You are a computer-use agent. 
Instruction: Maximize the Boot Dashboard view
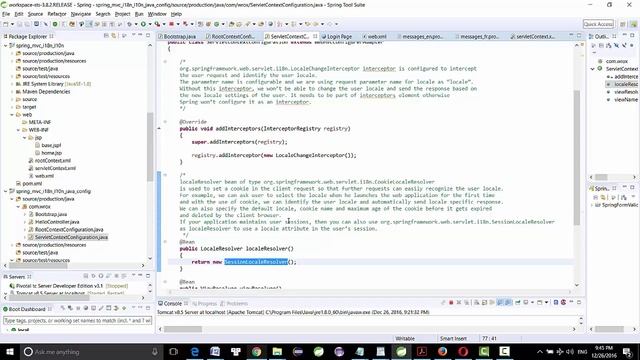pos(148,309)
